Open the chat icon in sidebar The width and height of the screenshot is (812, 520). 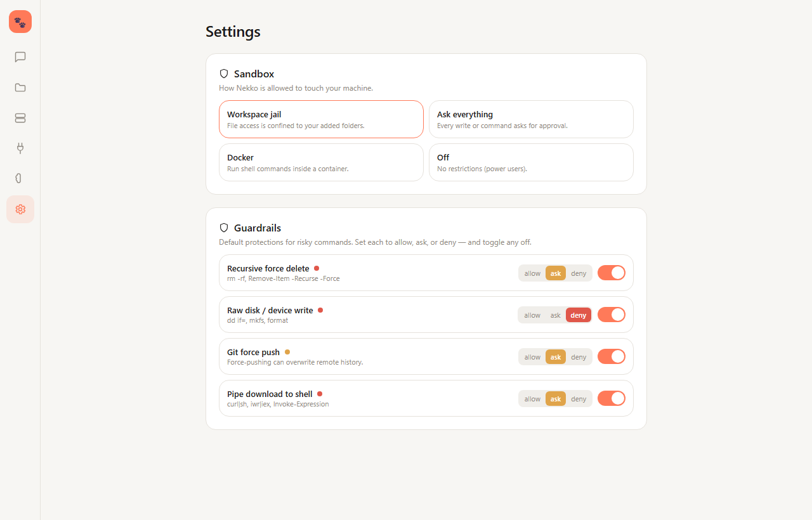pyautogui.click(x=20, y=57)
